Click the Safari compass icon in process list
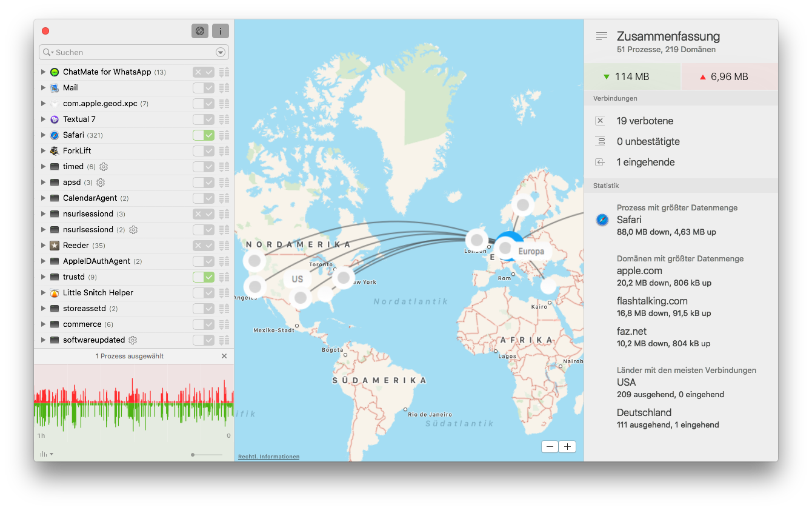Viewport: 812px width, 510px height. point(55,135)
